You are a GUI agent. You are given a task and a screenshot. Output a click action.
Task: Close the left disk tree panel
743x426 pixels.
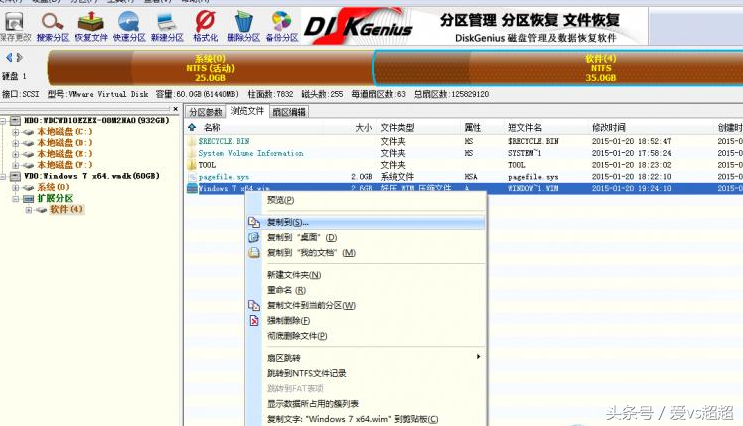point(176,109)
